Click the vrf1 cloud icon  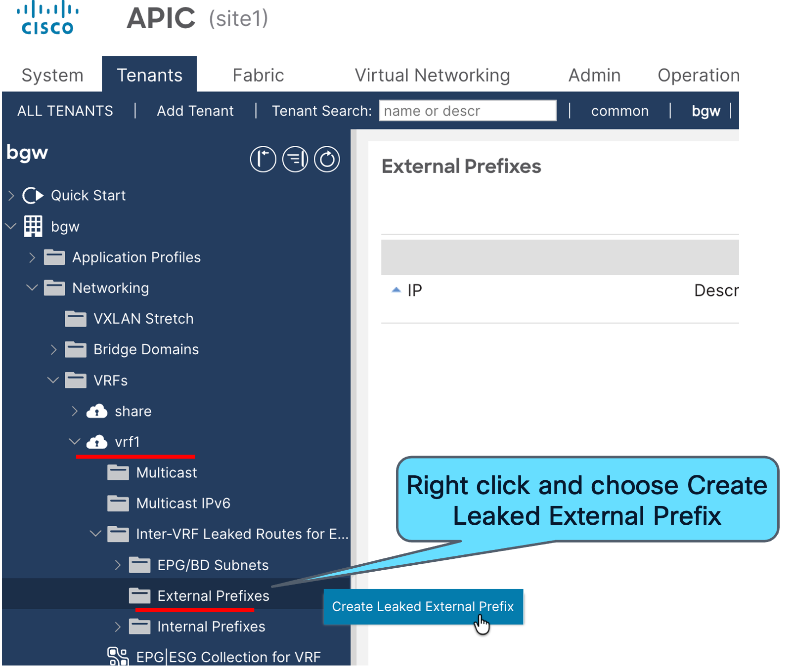tap(97, 441)
